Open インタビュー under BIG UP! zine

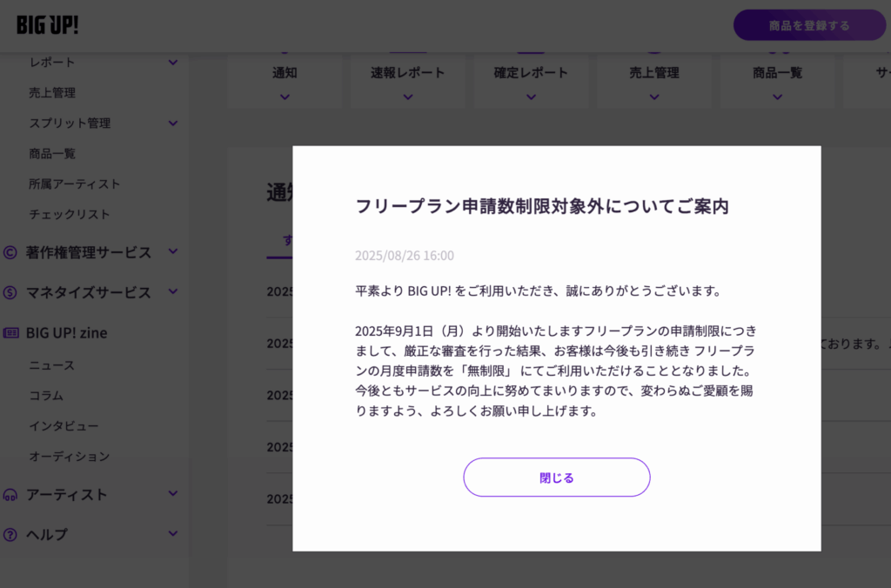63,426
